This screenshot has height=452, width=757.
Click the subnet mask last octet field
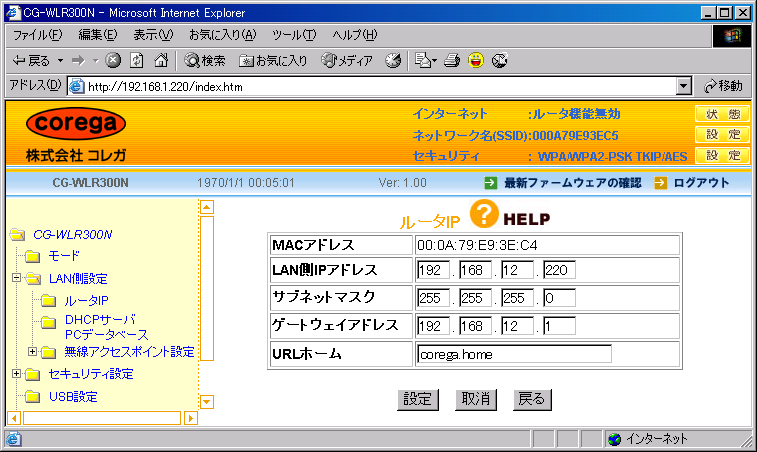click(559, 298)
